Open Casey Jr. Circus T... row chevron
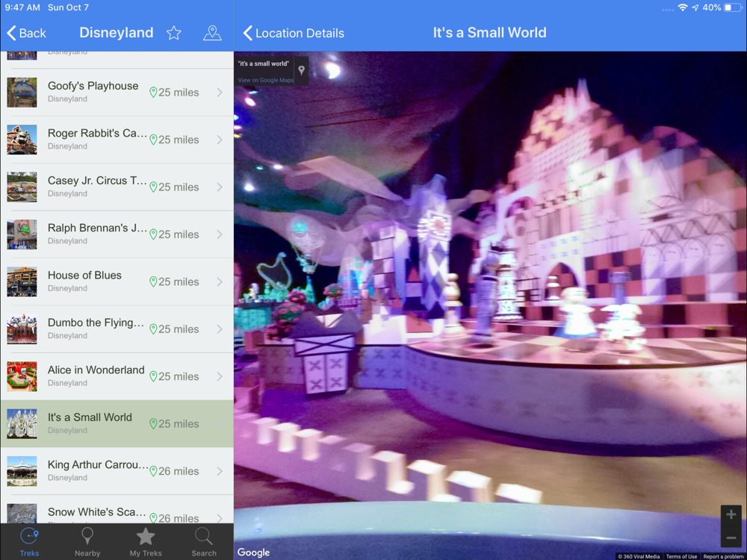747x560 pixels. [x=220, y=187]
